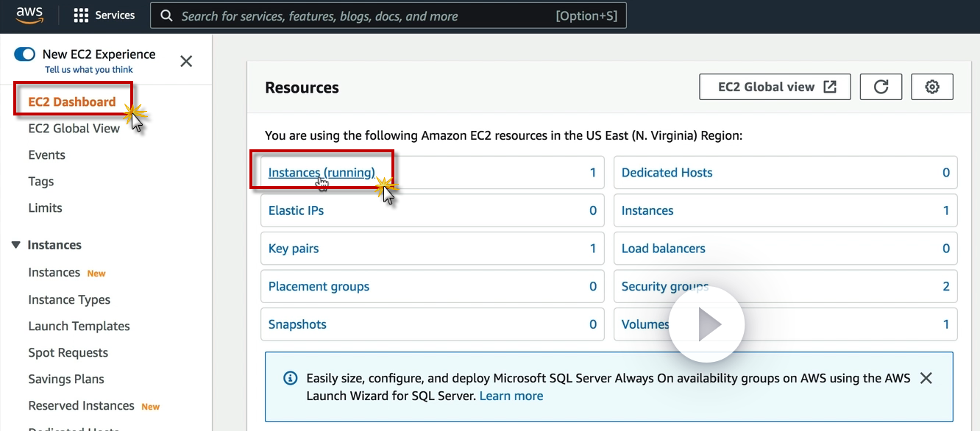Toggle the New EC2 Experience switch
Screen dimensions: 980x431
pos(25,54)
